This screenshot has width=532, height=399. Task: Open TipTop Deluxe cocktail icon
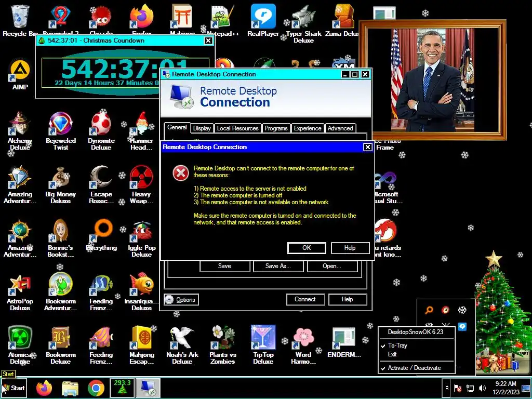coord(263,345)
